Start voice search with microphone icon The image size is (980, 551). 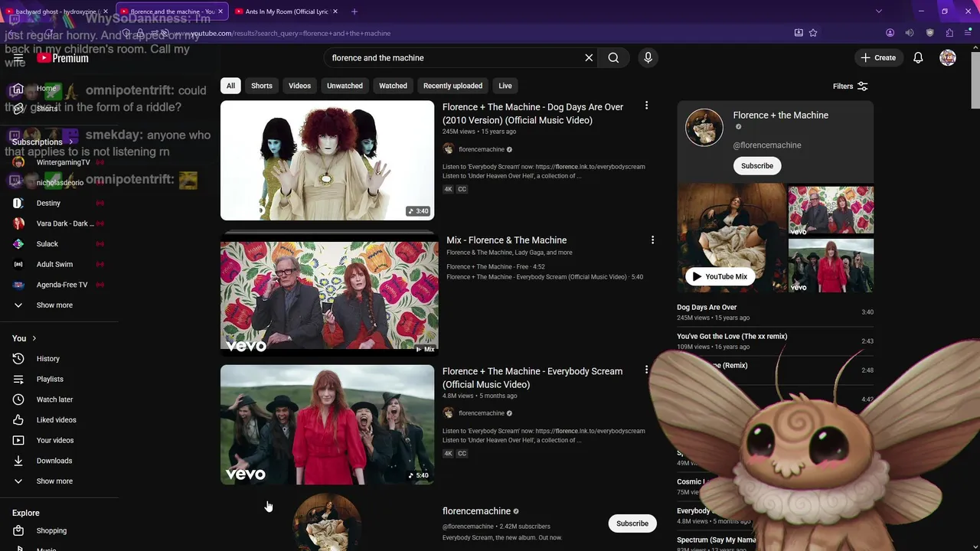click(x=648, y=57)
